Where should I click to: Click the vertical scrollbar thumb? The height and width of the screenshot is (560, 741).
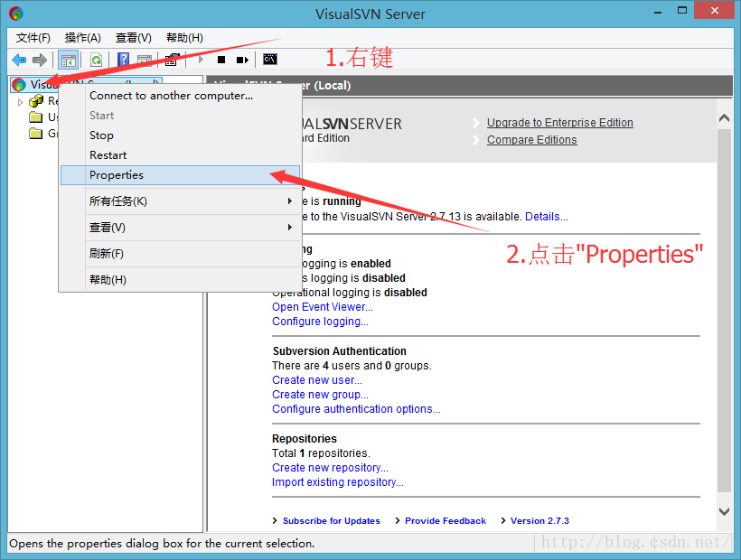[724, 311]
